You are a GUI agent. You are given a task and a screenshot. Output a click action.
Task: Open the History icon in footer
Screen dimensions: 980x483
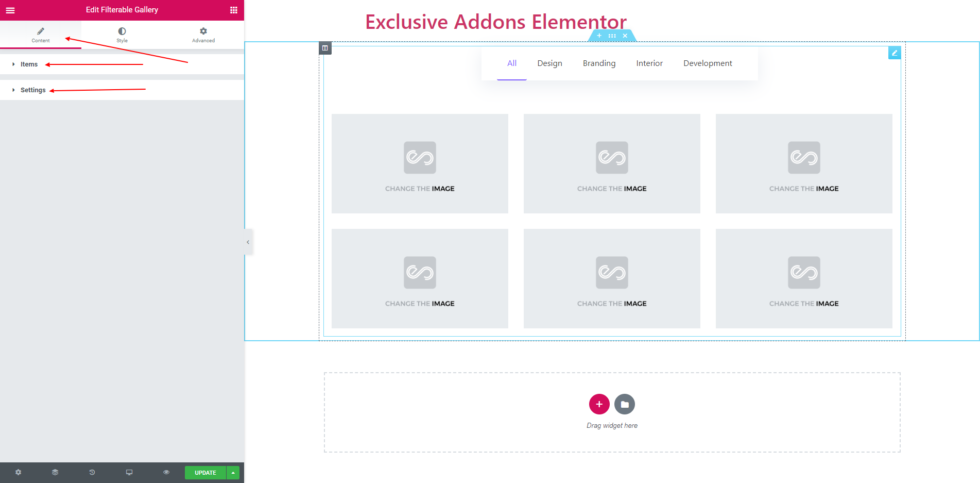[x=92, y=472]
